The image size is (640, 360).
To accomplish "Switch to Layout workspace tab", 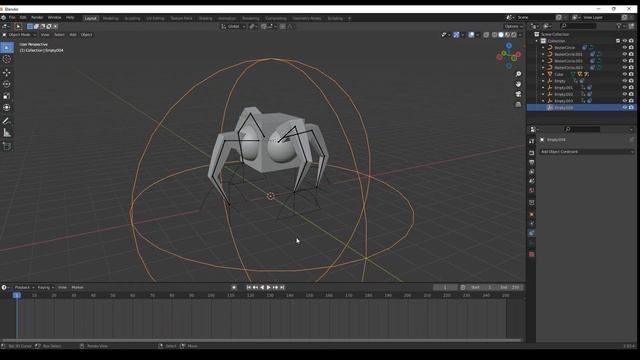I will 91,18.
